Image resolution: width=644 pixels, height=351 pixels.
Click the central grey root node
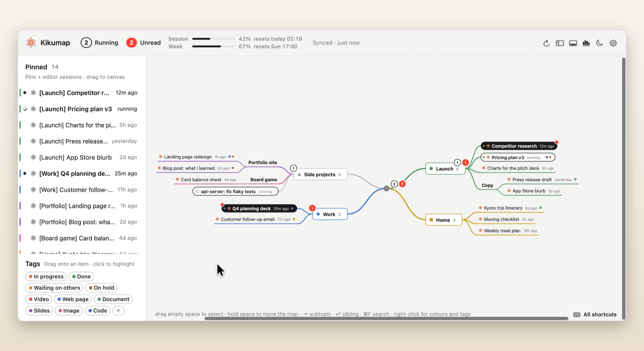coord(386,188)
